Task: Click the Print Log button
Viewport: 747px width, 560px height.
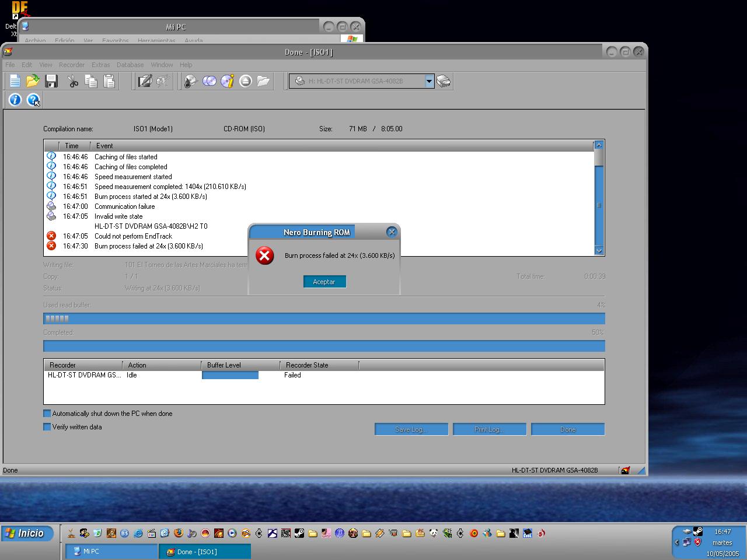Action: 489,429
